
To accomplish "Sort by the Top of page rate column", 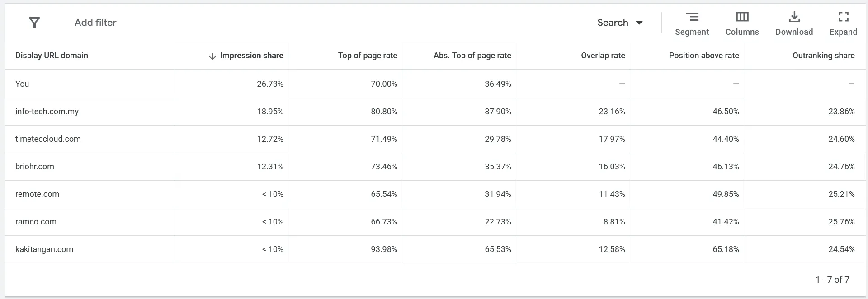I will tap(367, 56).
